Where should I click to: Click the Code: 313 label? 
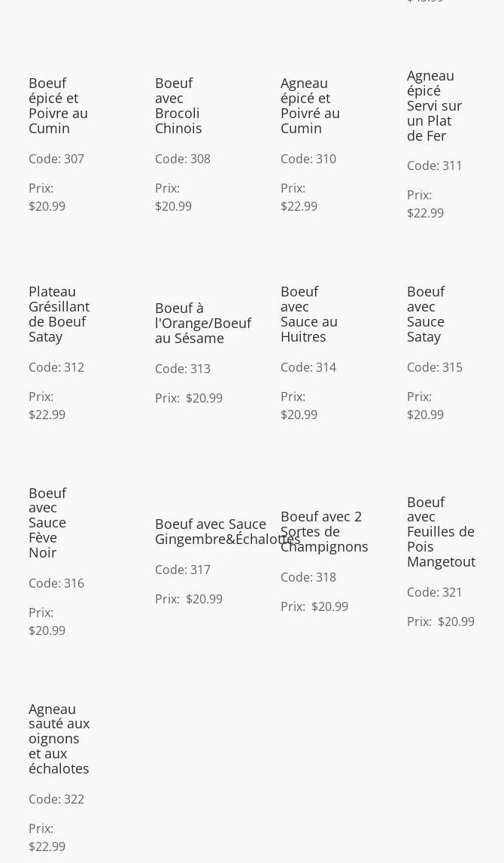[183, 369]
